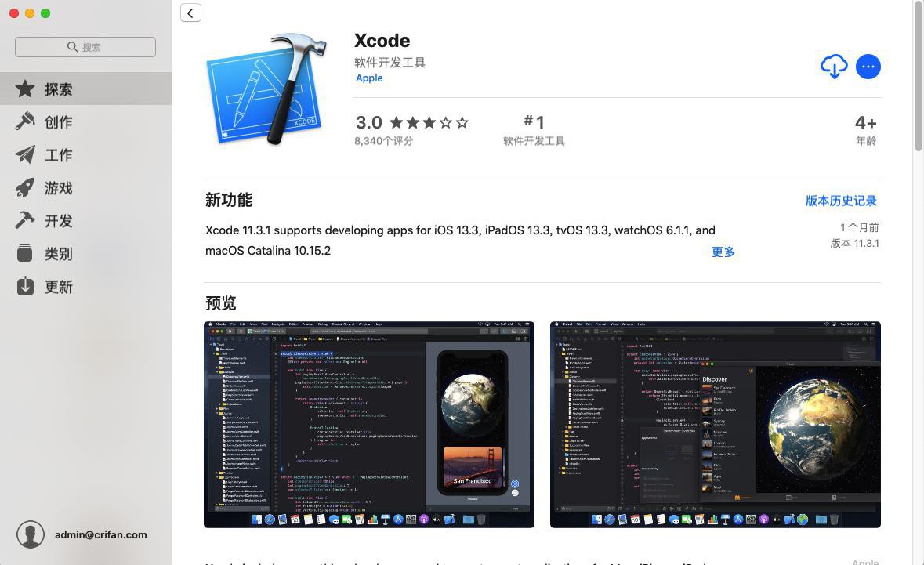Select the star icon next to 探索
The image size is (924, 565).
point(25,89)
